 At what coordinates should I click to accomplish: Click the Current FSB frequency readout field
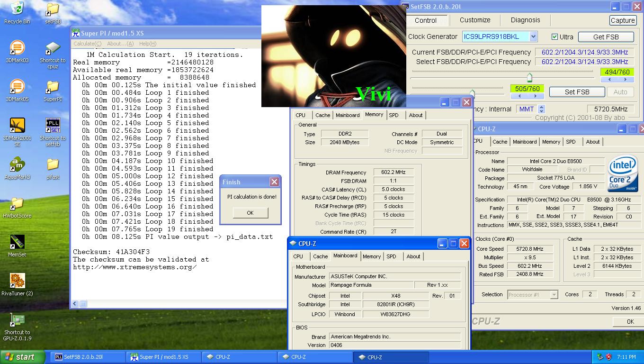pyautogui.click(x=584, y=52)
